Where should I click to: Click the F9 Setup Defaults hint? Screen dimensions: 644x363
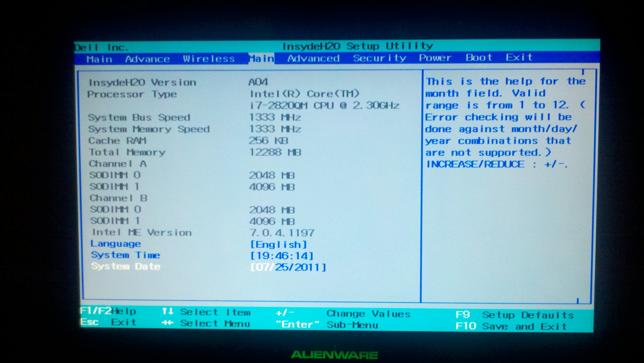pos(515,315)
